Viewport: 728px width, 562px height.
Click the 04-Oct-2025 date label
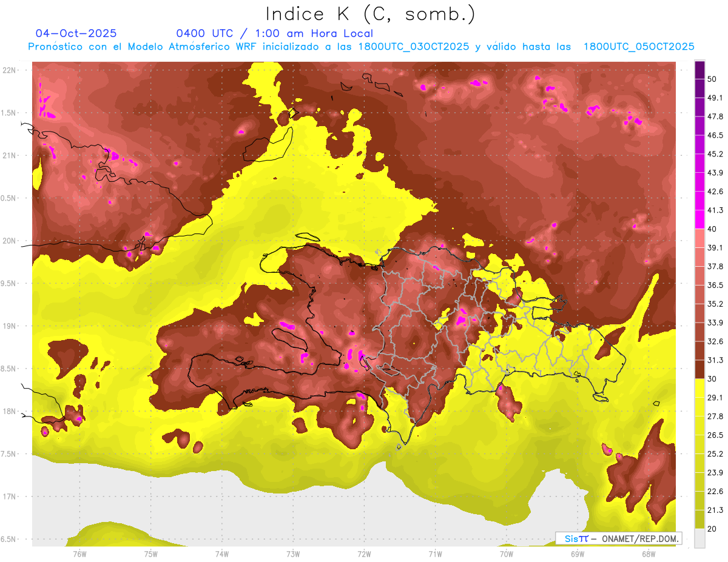coord(76,33)
